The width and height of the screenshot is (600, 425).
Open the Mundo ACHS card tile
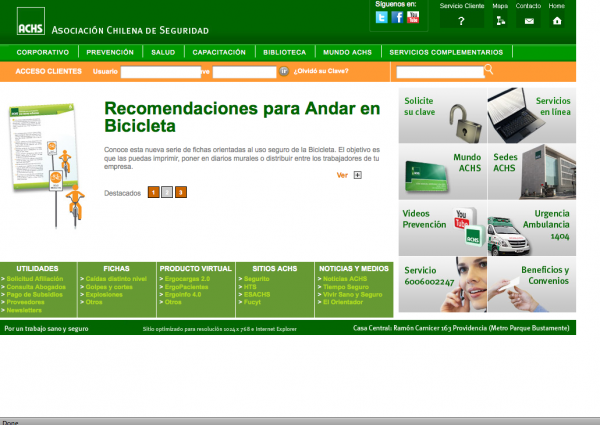point(443,172)
